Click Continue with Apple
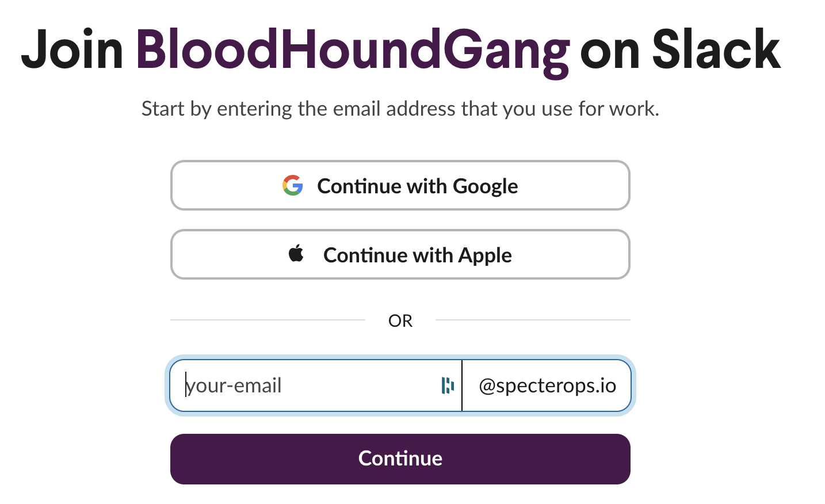The image size is (825, 504). pyautogui.click(x=400, y=254)
